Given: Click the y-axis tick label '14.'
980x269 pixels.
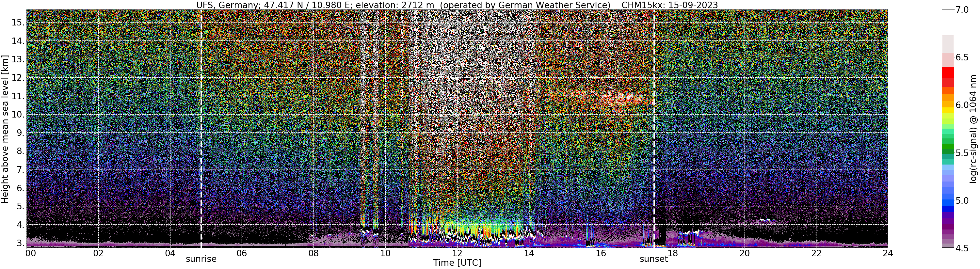Looking at the screenshot, I should tap(18, 41).
